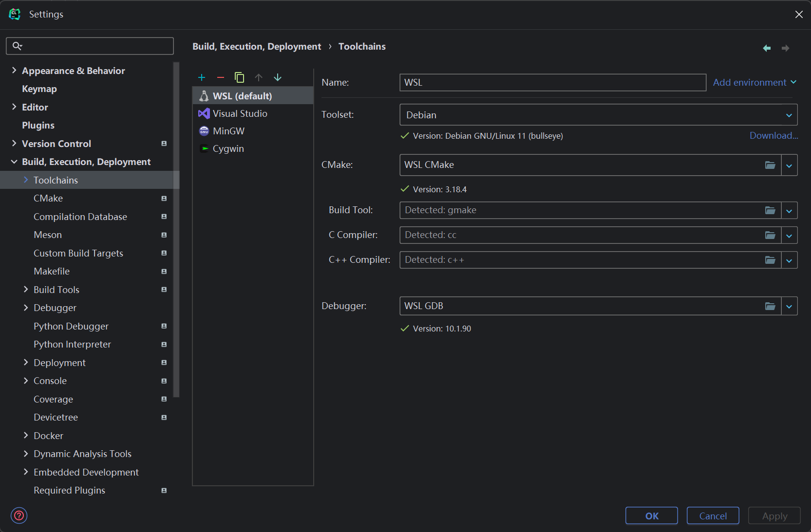Navigate back with the left arrow
The image size is (811, 532).
click(767, 48)
